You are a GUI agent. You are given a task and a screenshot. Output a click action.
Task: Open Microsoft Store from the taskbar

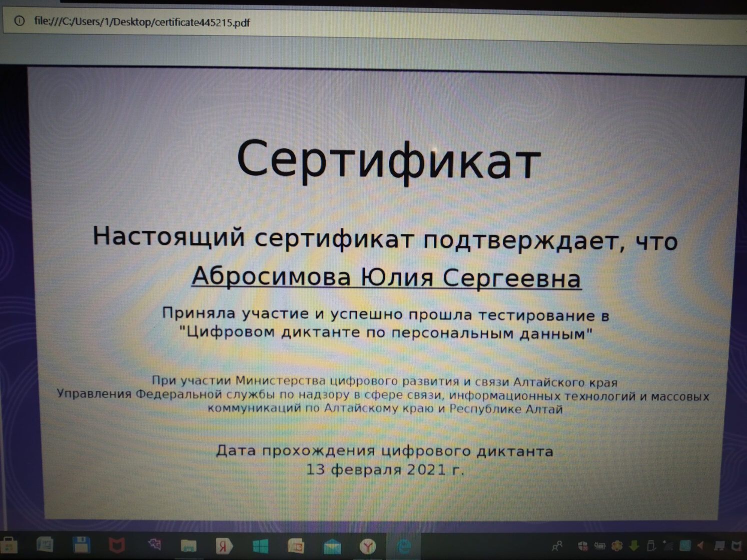pyautogui.click(x=9, y=545)
